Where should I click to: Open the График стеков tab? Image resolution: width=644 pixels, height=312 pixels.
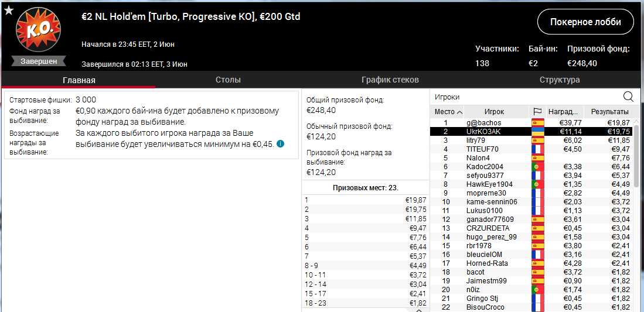coord(390,80)
